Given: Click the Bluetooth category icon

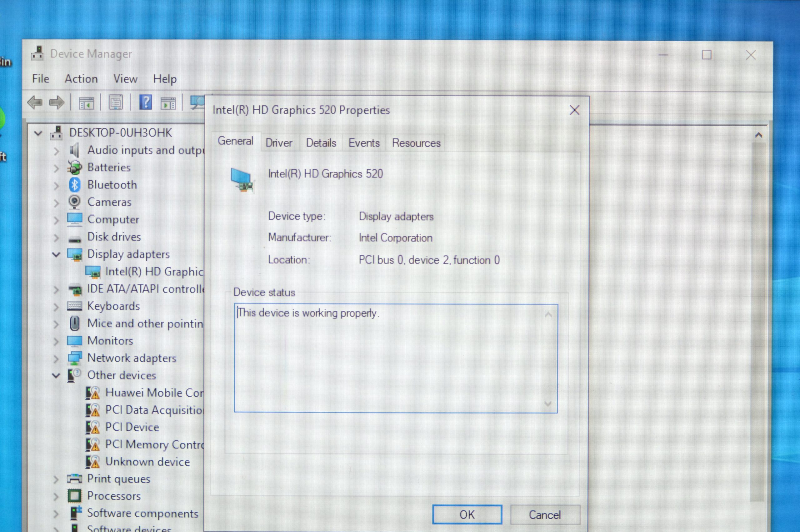Looking at the screenshot, I should (x=74, y=184).
